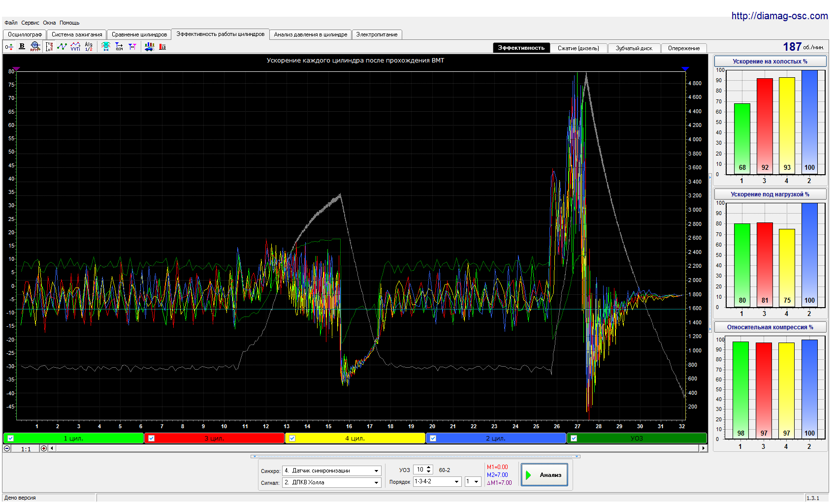Click the zero level shift icon
835x504 pixels.
9,47
